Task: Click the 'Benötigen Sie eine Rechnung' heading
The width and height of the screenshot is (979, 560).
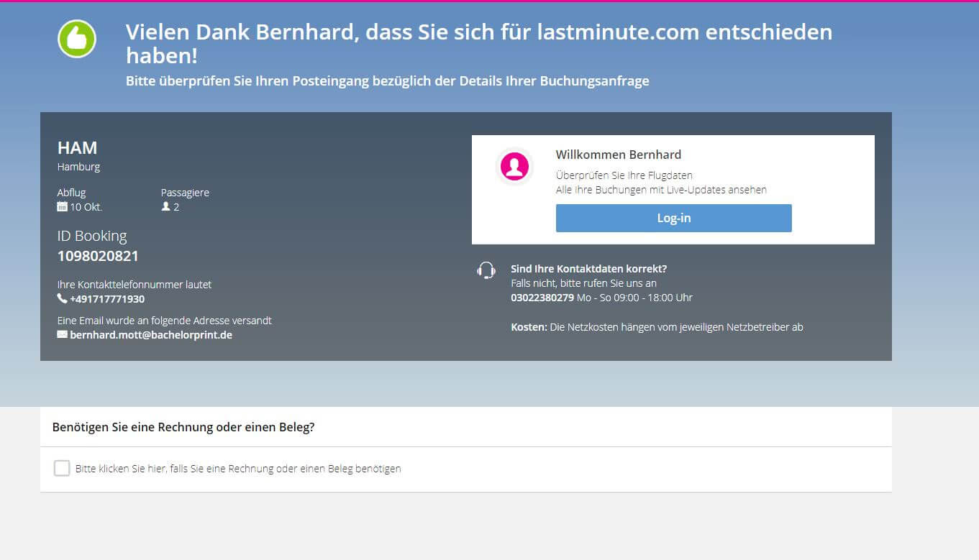Action: coord(183,427)
